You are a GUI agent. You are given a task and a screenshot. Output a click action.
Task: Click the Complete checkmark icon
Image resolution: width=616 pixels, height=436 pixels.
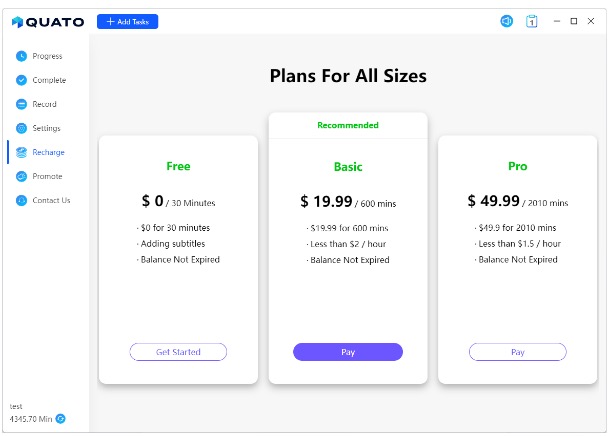tap(21, 80)
